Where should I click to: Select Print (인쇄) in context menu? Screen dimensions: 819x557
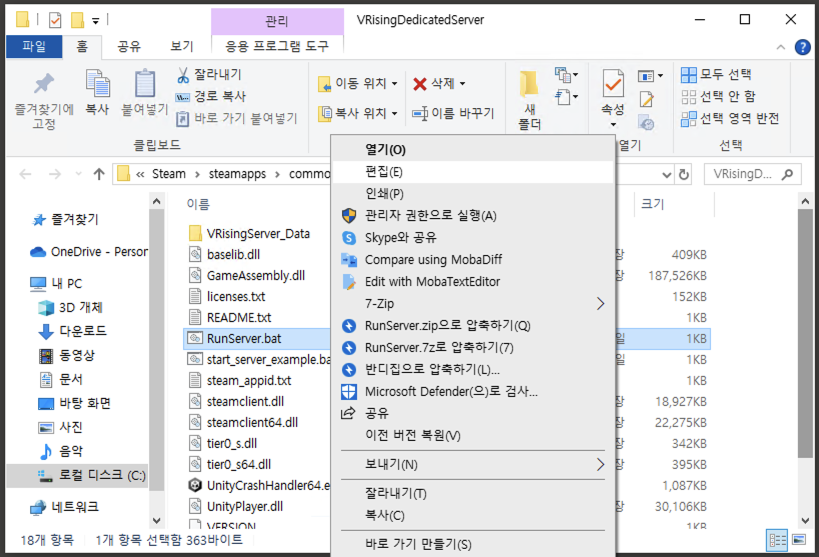[x=473, y=194]
